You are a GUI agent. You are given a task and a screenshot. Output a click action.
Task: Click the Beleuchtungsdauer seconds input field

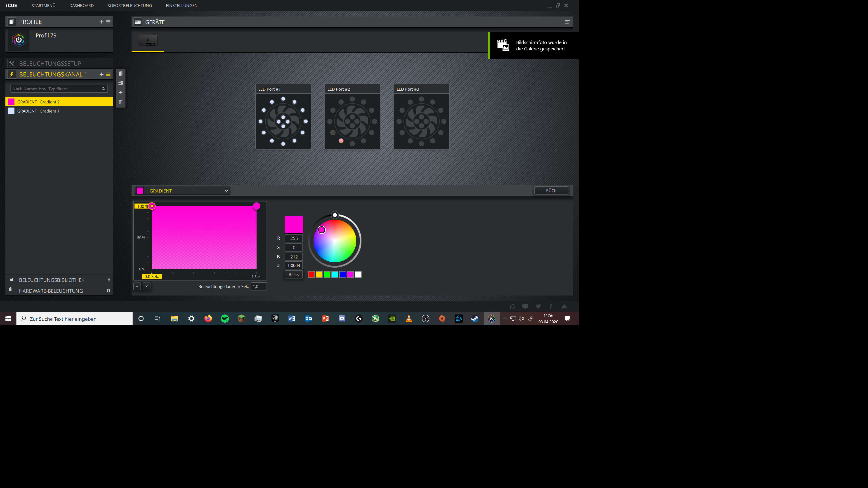pyautogui.click(x=258, y=286)
